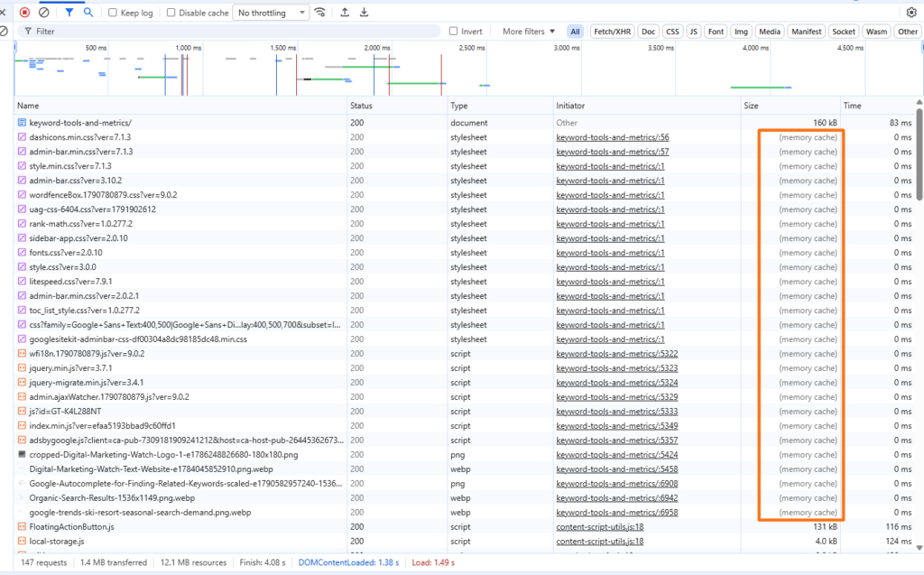Screen dimensions: 924x575
Task: Select request Organic-Search-Results-1536x1149.png.webp
Action: click(x=112, y=498)
